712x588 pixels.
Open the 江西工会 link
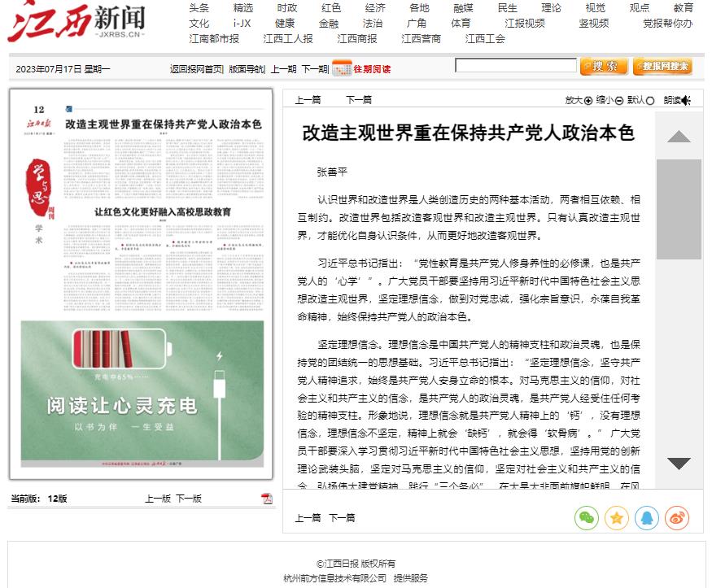pos(485,38)
